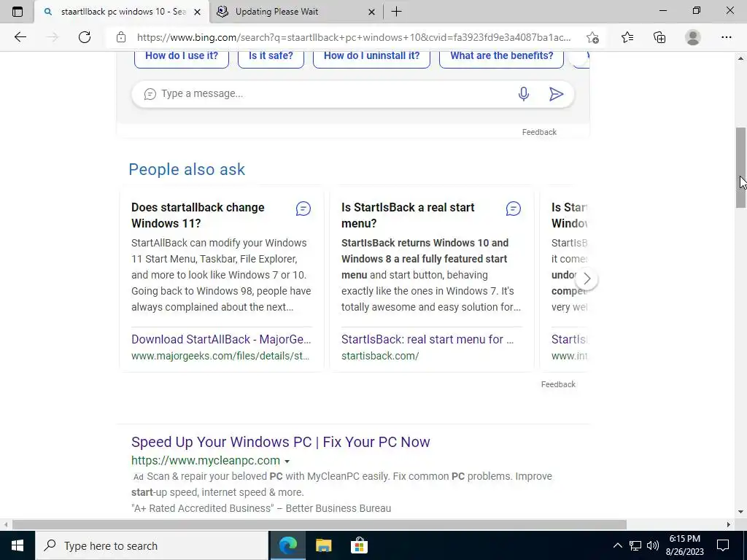
Task: Ask 'How do I uninstall it?'
Action: [371, 55]
